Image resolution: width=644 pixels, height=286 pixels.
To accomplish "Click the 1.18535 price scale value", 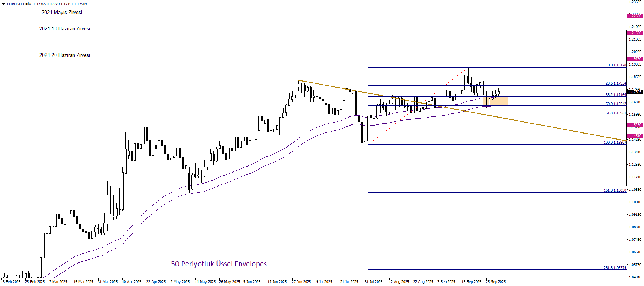I will [635, 77].
